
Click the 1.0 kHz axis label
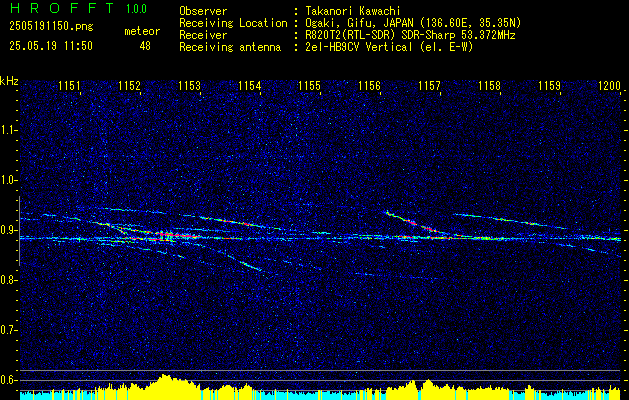tap(7, 181)
